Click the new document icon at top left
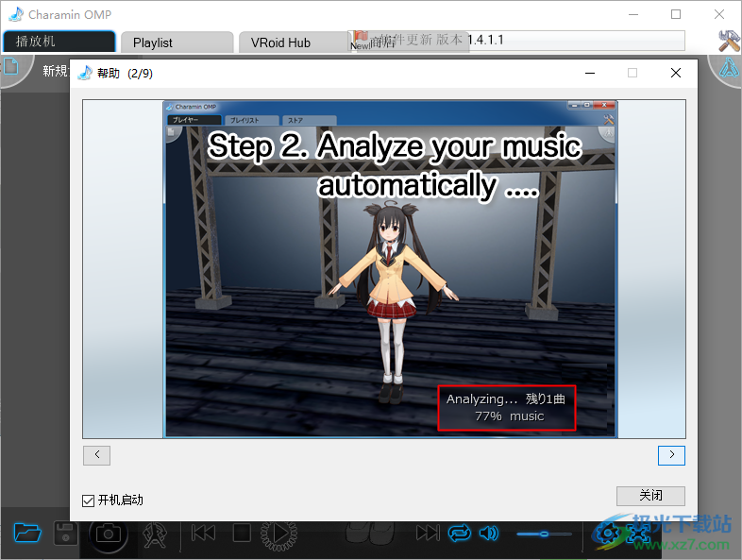Viewport: 742px width, 560px height. point(11,67)
